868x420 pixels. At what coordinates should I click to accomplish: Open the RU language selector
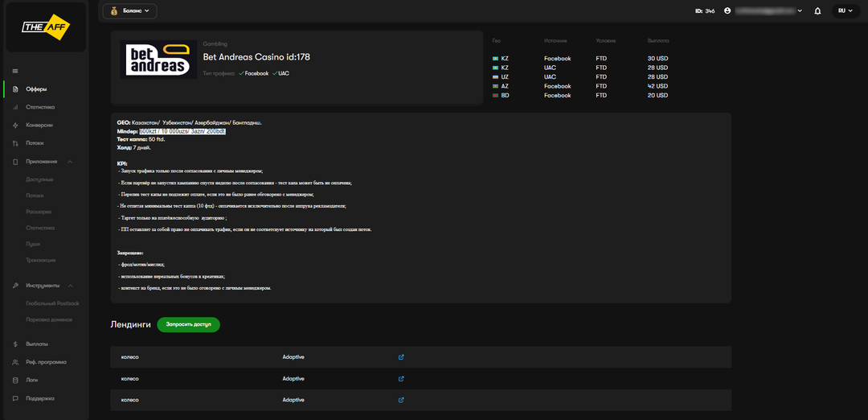click(x=845, y=11)
